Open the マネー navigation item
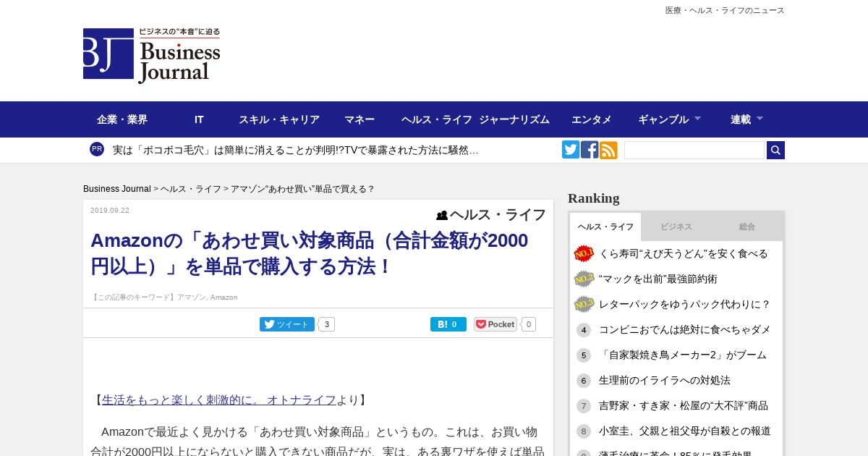Image resolution: width=868 pixels, height=456 pixels. 359,119
